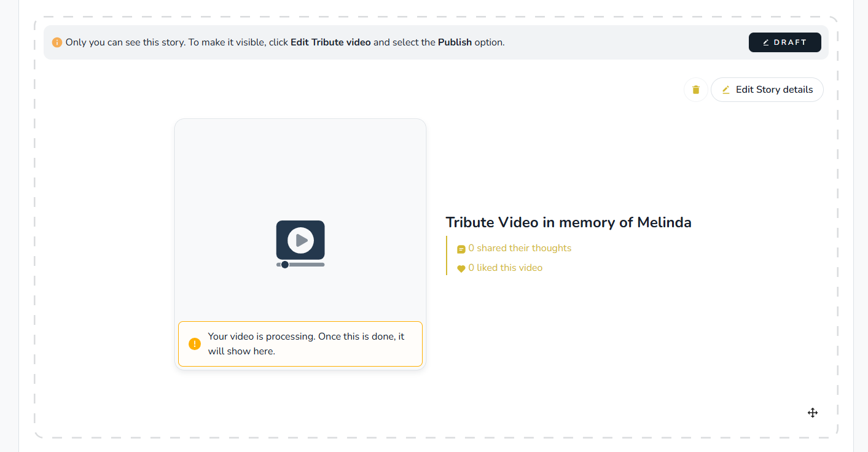Select the '0 liked this video' link

pyautogui.click(x=505, y=268)
